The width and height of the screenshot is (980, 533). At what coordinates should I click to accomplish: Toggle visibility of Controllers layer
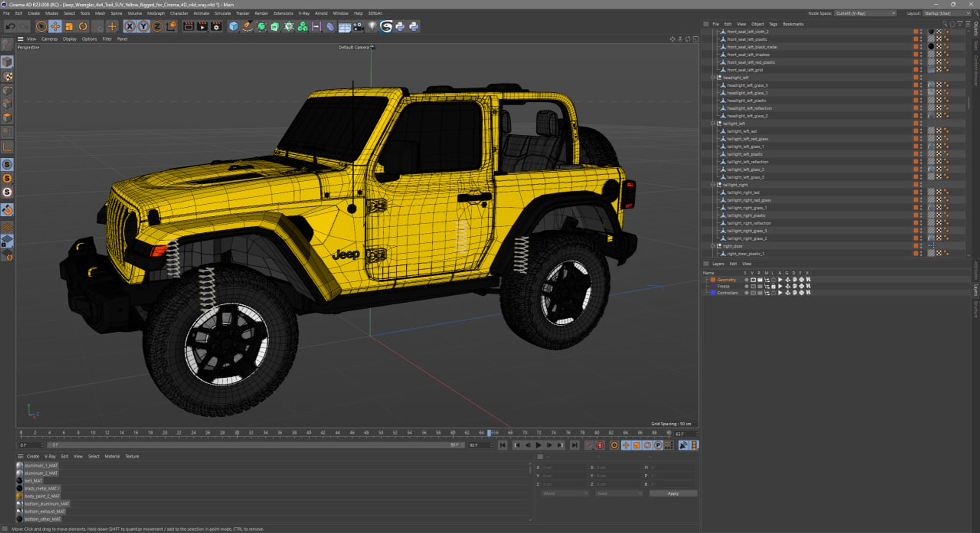[x=753, y=293]
